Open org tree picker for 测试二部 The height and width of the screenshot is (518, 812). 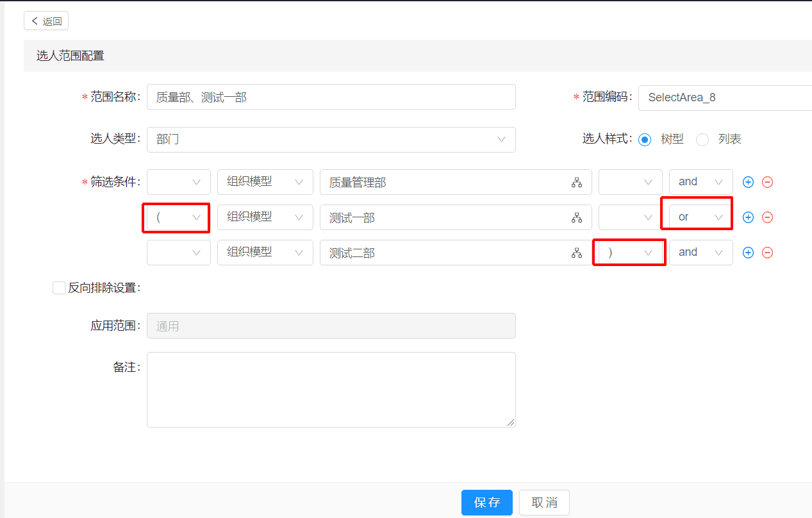(577, 253)
